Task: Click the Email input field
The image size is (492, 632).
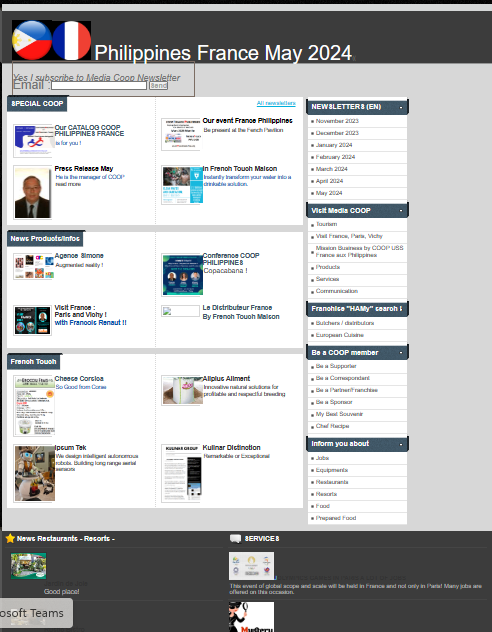Action: tap(99, 85)
